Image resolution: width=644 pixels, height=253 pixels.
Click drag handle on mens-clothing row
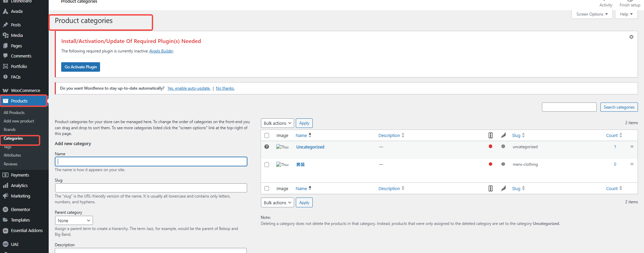coord(632,164)
